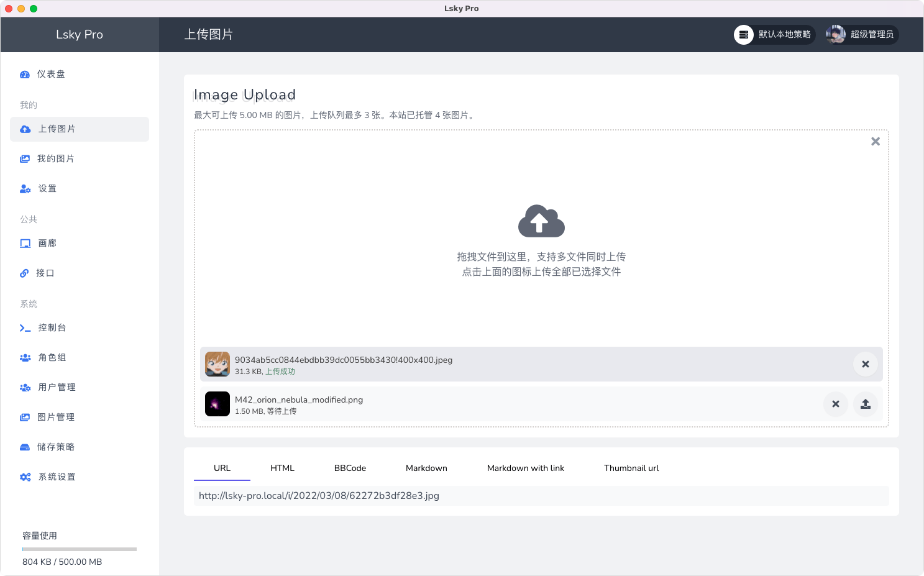Open the 默认本地策略 storage strategy selector
Viewport: 924px width, 576px height.
[x=774, y=35]
